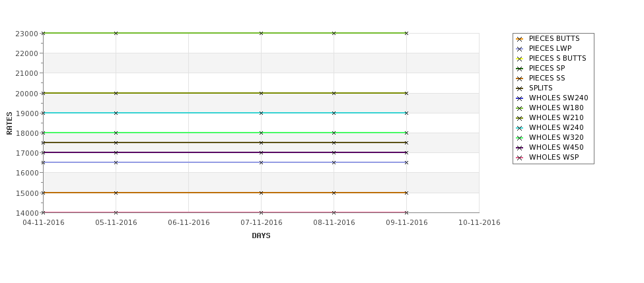Click the PIECES BUTTS legend marker

520,39
